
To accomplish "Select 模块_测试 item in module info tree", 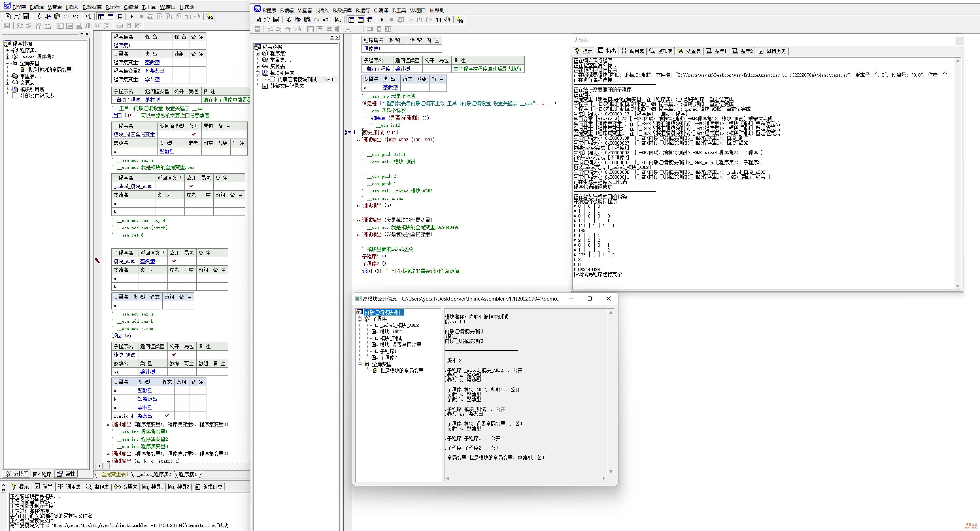I will coord(390,338).
